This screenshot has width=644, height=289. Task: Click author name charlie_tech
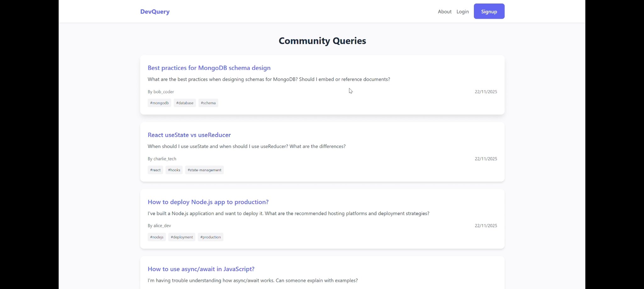pos(165,159)
